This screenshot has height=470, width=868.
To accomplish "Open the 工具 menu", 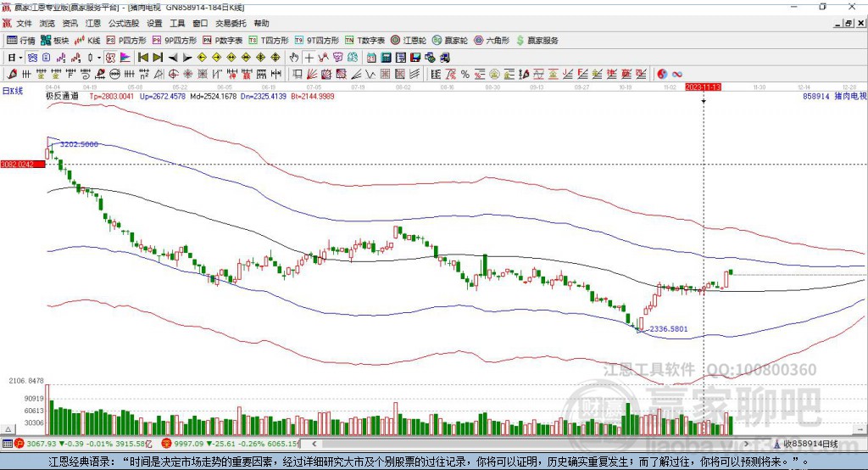I will click(x=177, y=23).
